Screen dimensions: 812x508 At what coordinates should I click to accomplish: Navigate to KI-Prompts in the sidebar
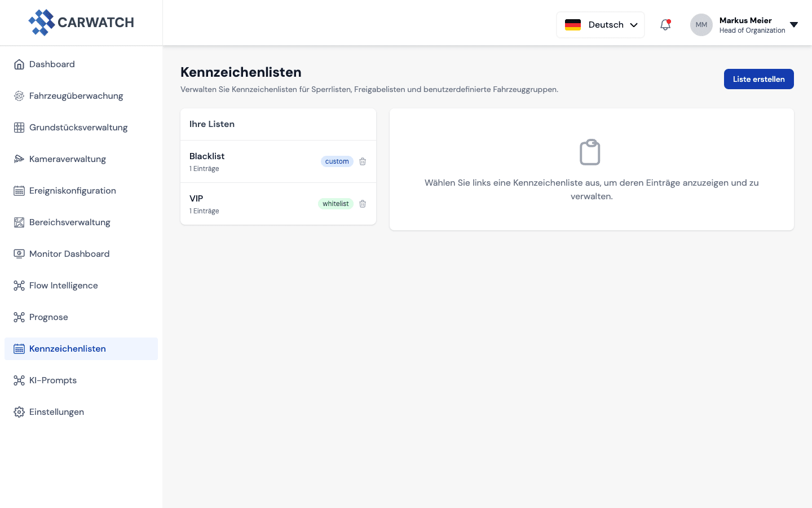[53, 380]
